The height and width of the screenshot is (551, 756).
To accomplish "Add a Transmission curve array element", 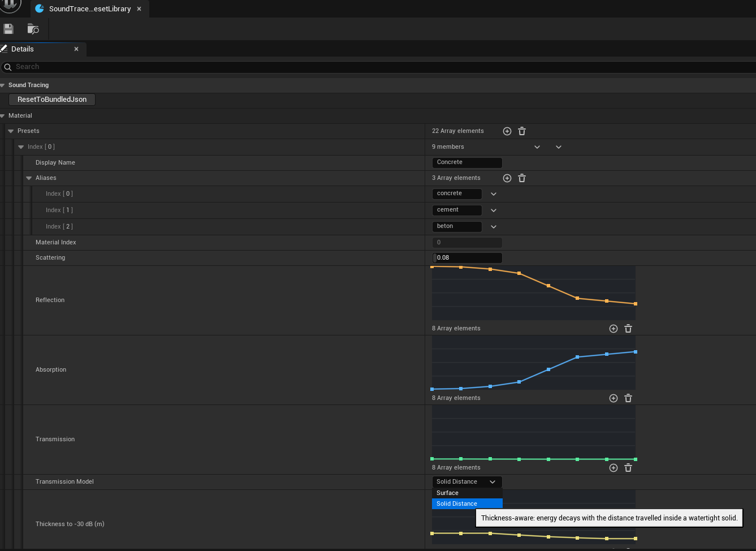I will [614, 468].
